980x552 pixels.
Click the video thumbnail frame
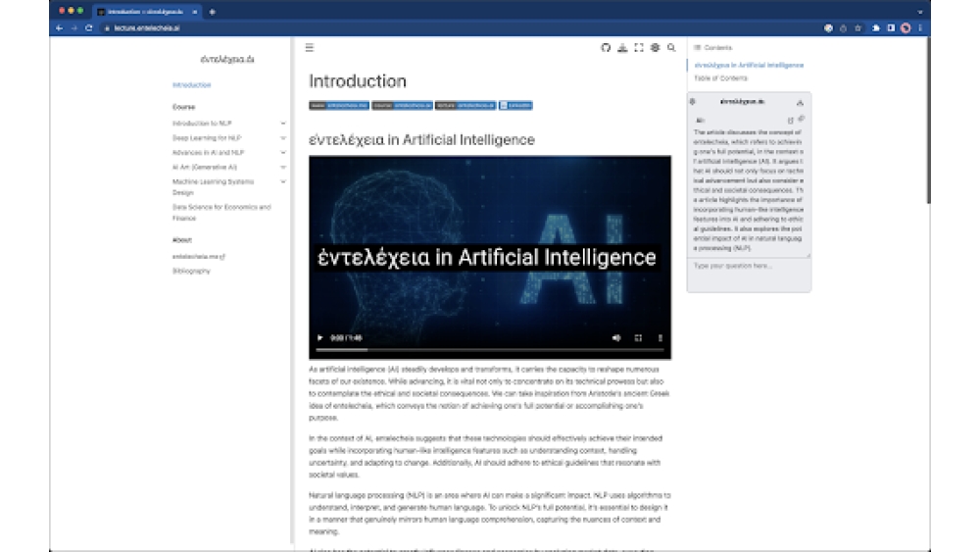(490, 258)
